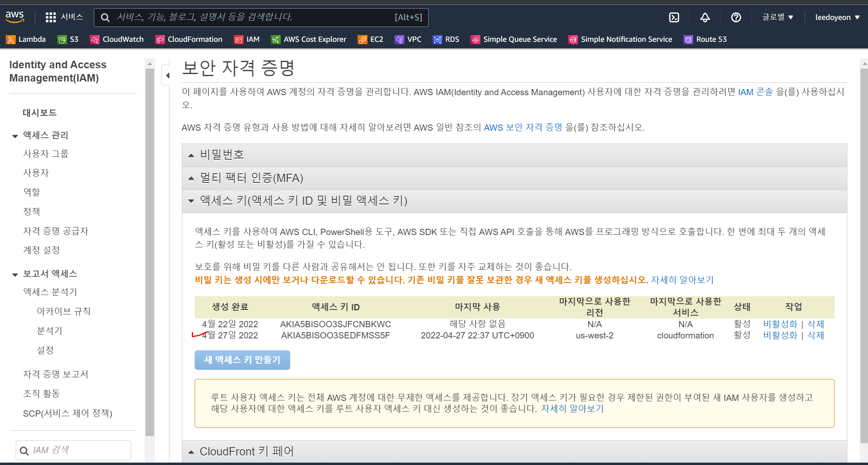
Task: Open the leedoyeon account menu
Action: click(837, 17)
